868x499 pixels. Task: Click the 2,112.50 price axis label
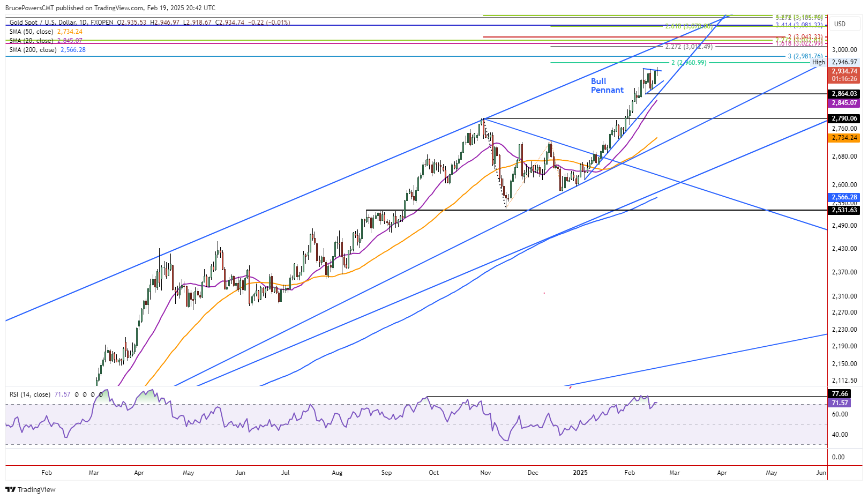844,381
